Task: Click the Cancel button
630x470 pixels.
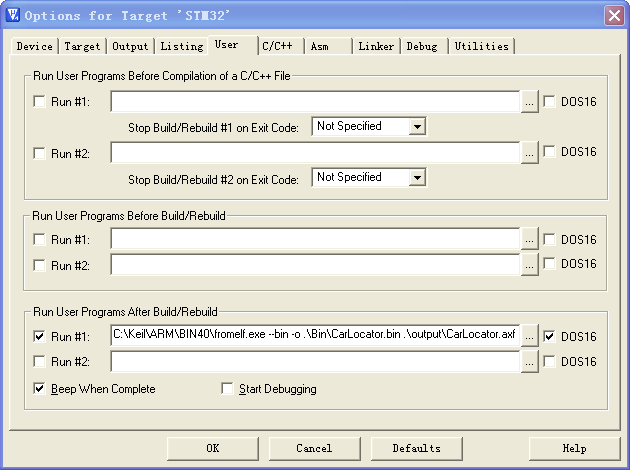Action: [315, 448]
